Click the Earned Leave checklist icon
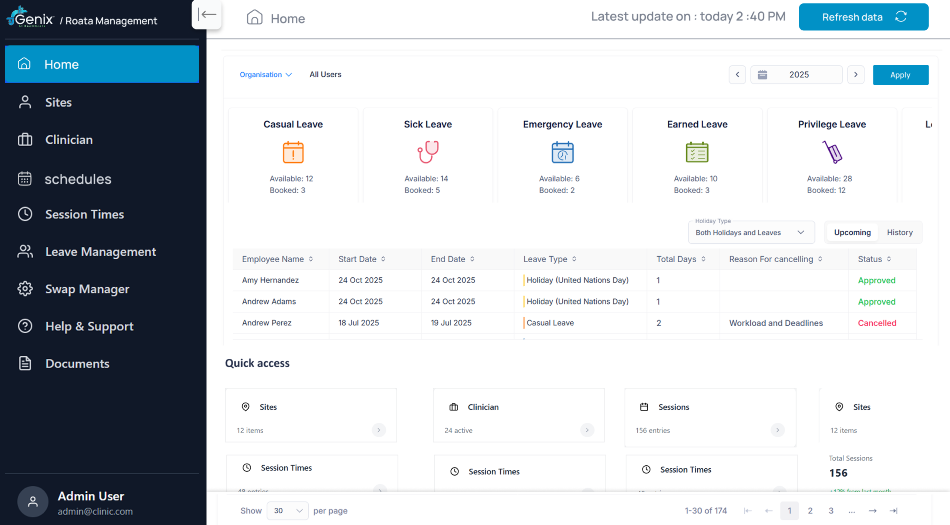The image size is (950, 525). (x=697, y=152)
